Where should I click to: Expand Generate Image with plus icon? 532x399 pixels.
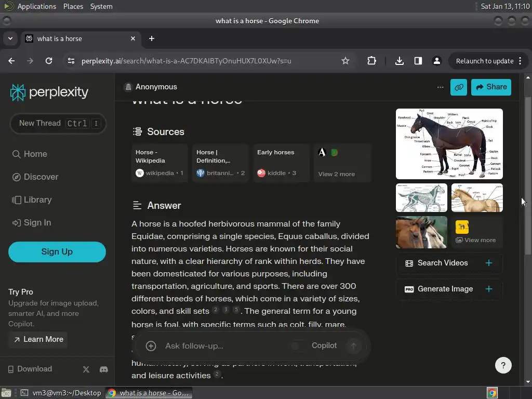coord(489,289)
